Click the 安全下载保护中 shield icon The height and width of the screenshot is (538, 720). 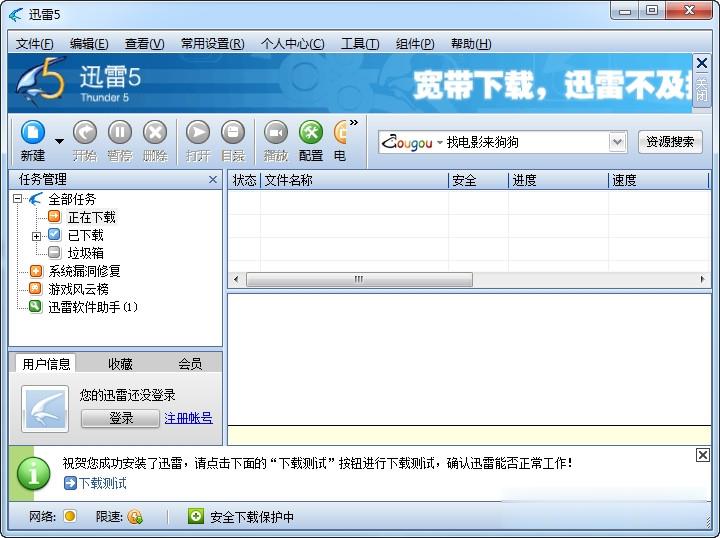point(196,516)
